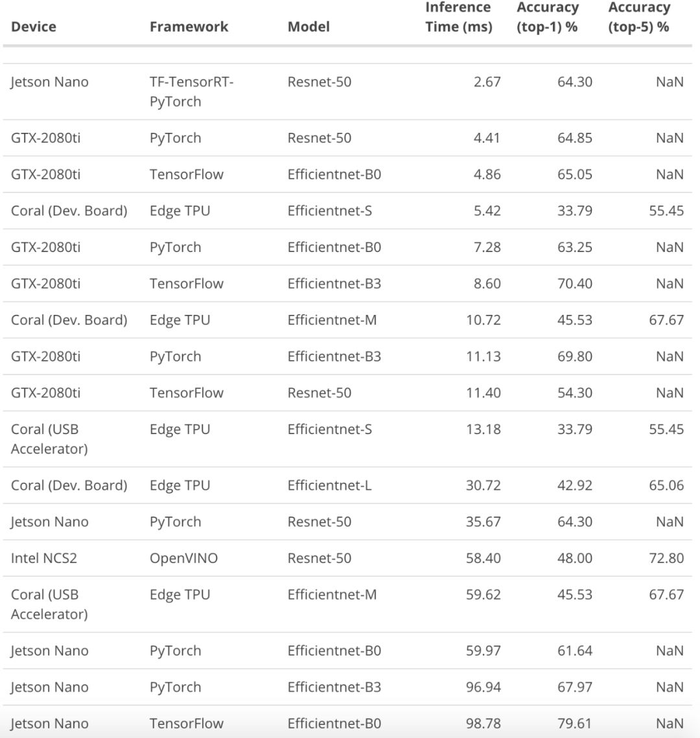Click the 96.94 inference time cell
Image resolution: width=700 pixels, height=738 pixels.
point(483,687)
